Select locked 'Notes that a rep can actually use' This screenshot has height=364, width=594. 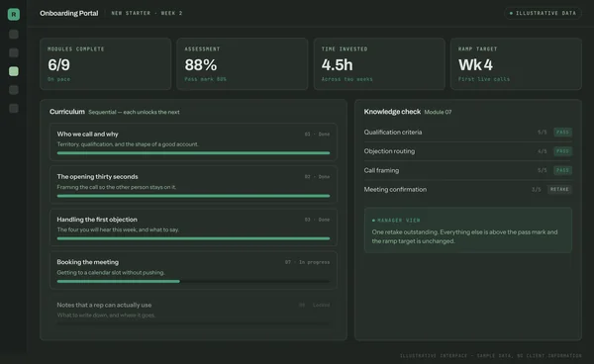[193, 313]
